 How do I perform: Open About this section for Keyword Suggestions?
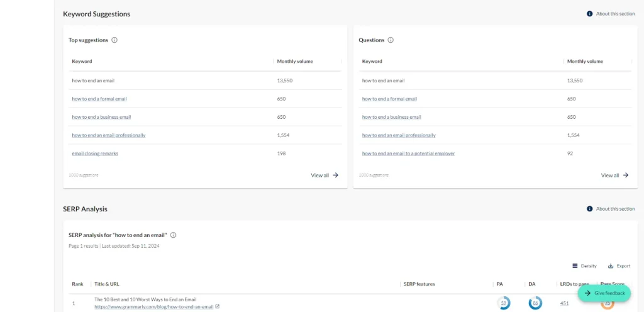pyautogui.click(x=611, y=14)
